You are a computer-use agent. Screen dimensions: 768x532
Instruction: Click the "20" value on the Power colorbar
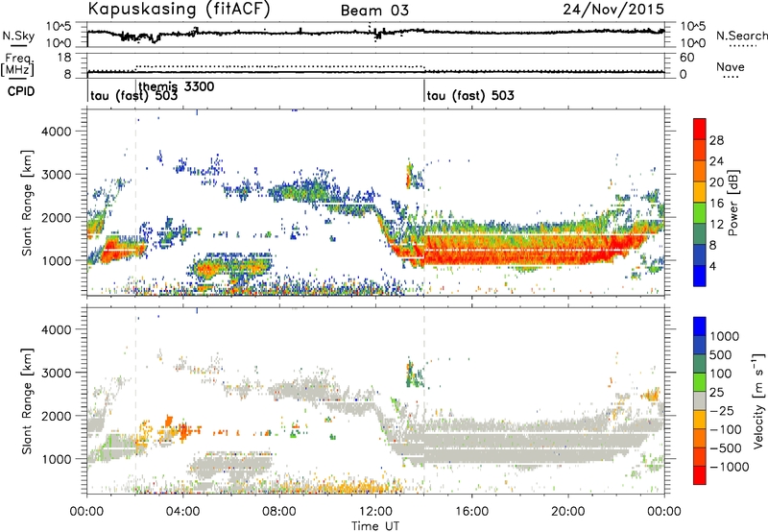click(716, 182)
